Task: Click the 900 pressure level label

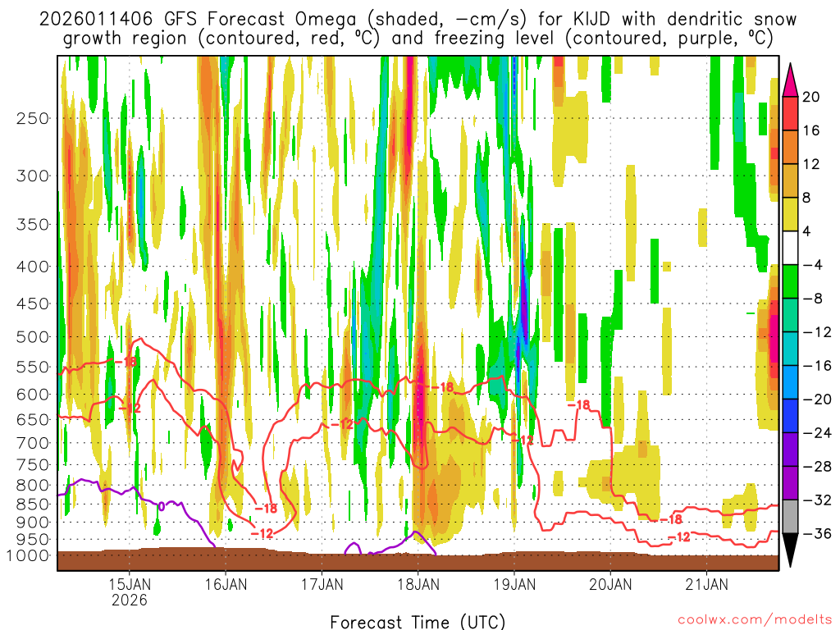Action: pyautogui.click(x=33, y=522)
